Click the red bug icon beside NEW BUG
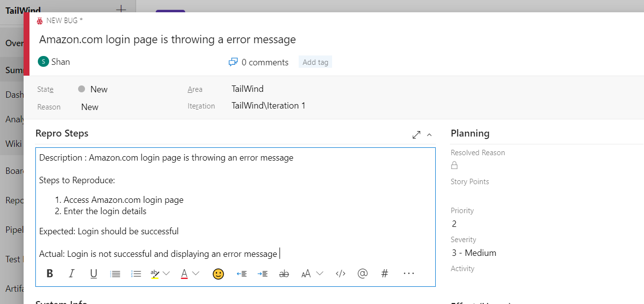The height and width of the screenshot is (304, 644). click(x=40, y=21)
